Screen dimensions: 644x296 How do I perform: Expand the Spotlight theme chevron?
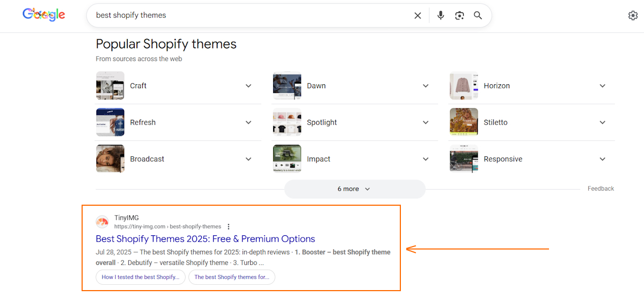(426, 122)
